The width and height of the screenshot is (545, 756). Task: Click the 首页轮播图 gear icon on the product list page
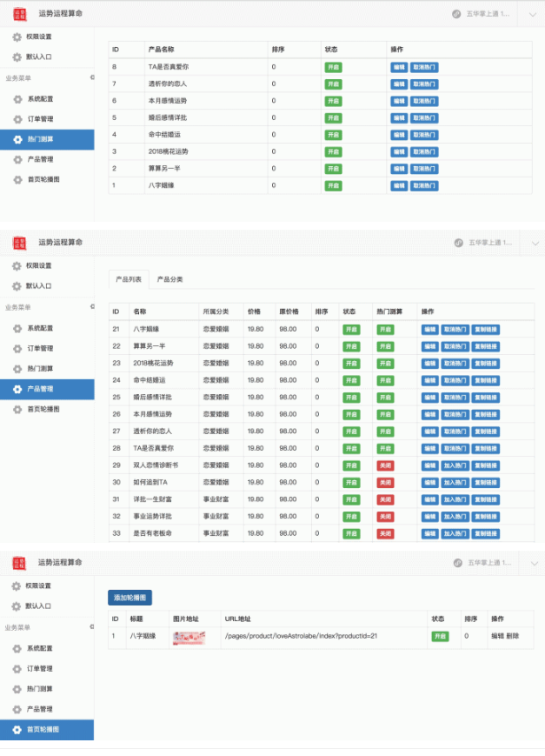tap(18, 410)
